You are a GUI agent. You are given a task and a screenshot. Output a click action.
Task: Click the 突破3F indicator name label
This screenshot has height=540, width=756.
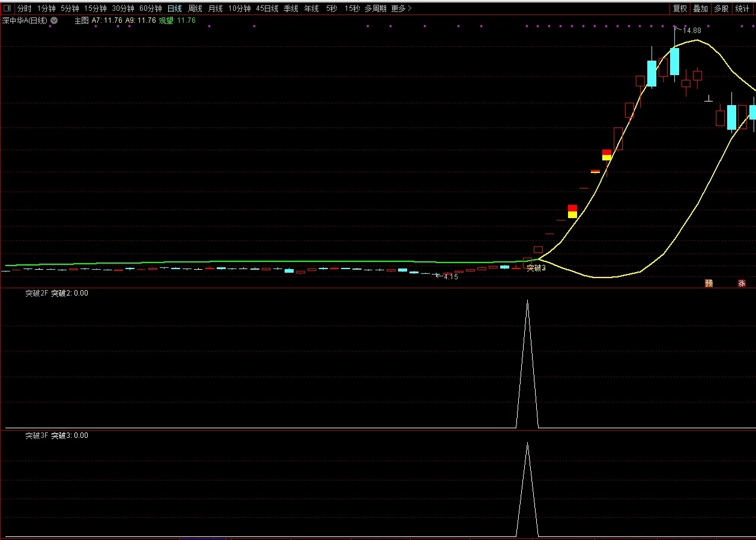pyautogui.click(x=36, y=435)
